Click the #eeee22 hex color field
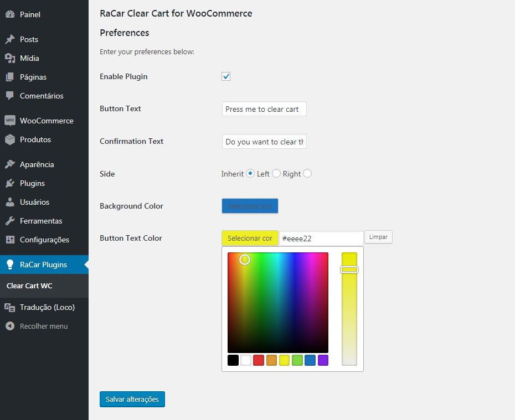Image resolution: width=515 pixels, height=420 pixels. 321,238
